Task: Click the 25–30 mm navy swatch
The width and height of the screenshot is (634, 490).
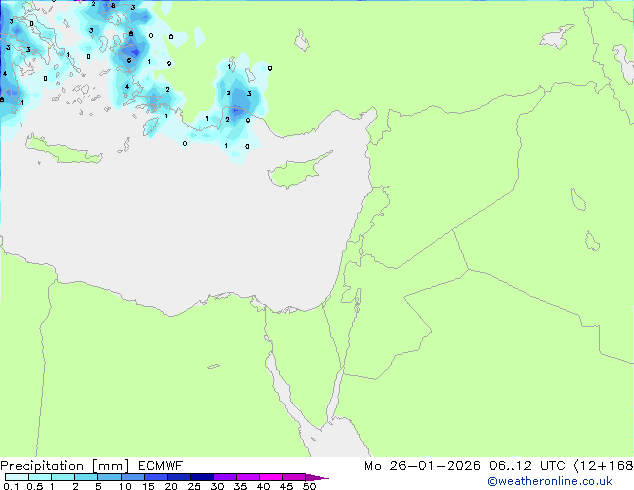Action: [x=201, y=477]
